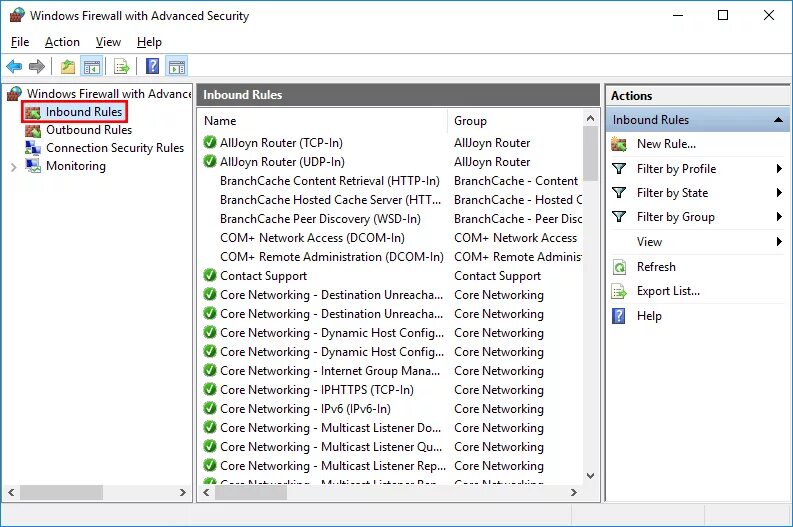Open the help toolbar question-mark icon
This screenshot has width=793, height=527.
[x=152, y=66]
